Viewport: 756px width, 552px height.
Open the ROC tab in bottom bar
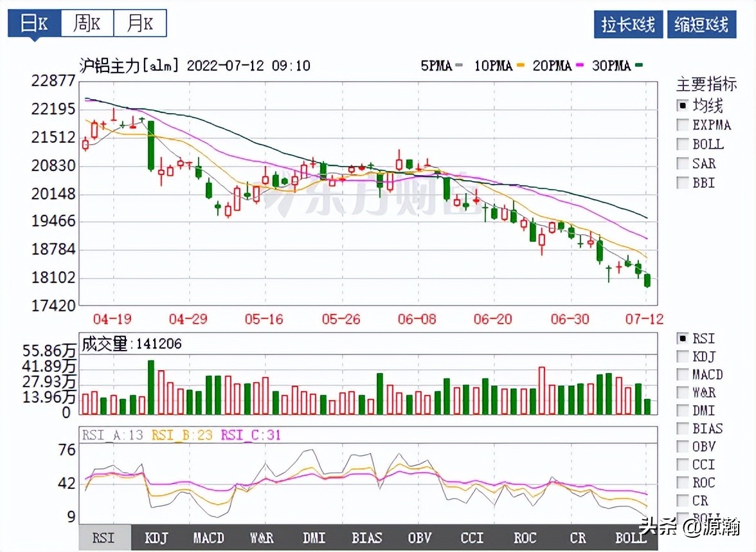click(x=525, y=538)
